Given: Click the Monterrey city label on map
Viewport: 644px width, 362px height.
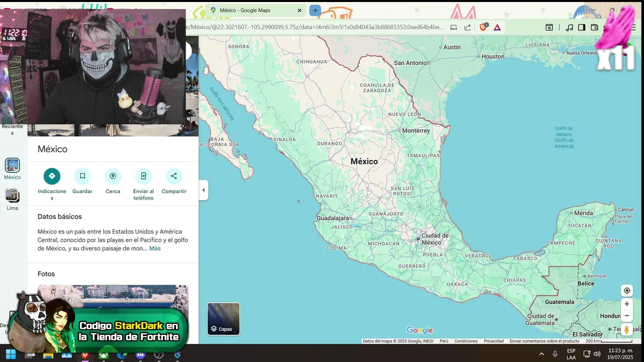Looking at the screenshot, I should tap(416, 131).
